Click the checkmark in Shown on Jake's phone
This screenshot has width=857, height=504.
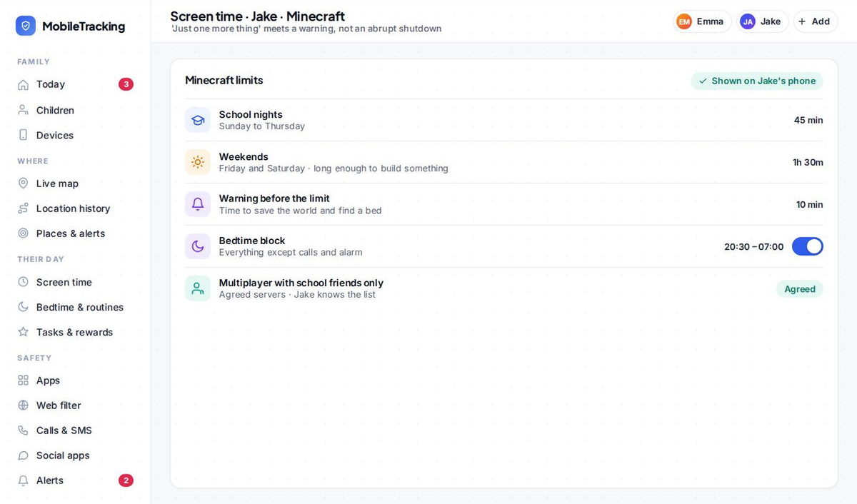(x=703, y=81)
